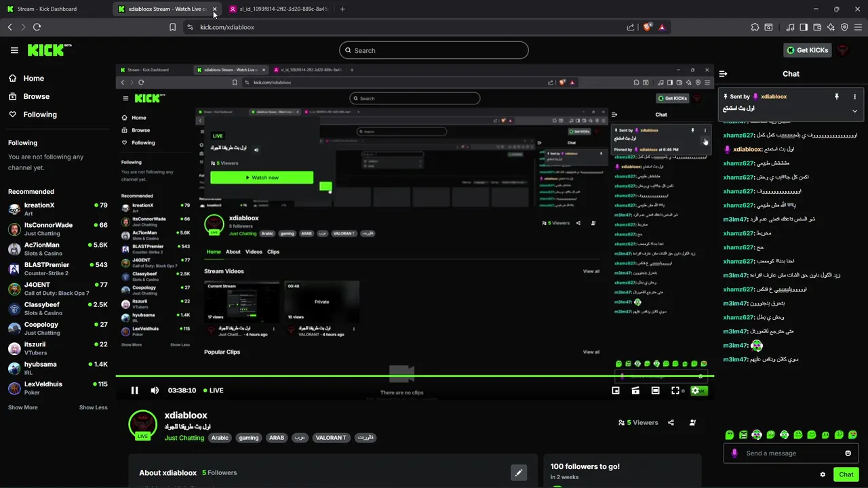Open video player settings gear
868x488 pixels.
coord(695,390)
